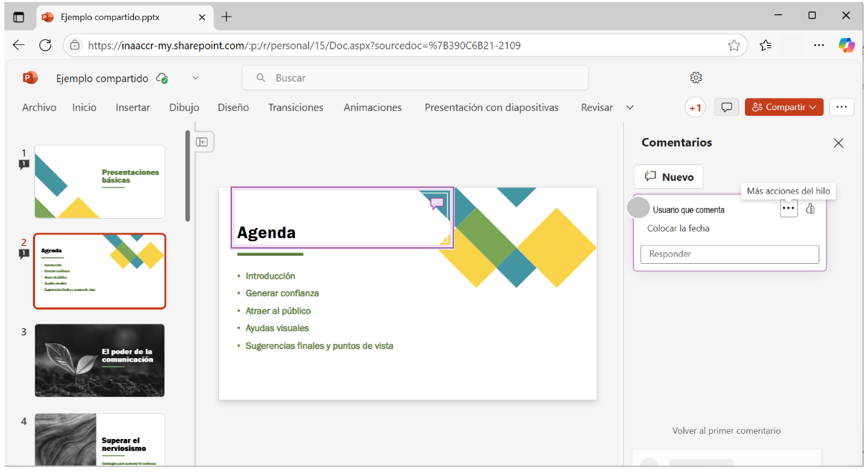Click the saved-to-cloud status icon
This screenshot has width=868, height=474.
point(162,79)
